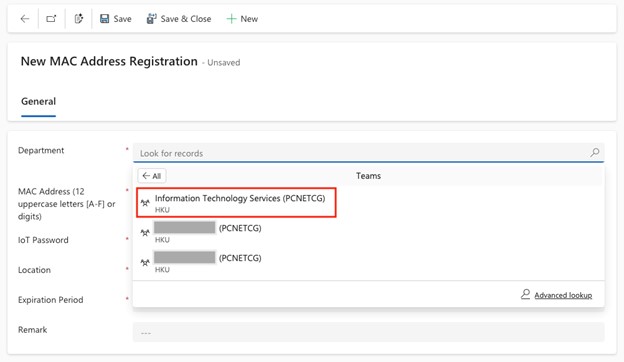This screenshot has height=362, width=624.
Task: Click the Remark label
Action: click(32, 330)
